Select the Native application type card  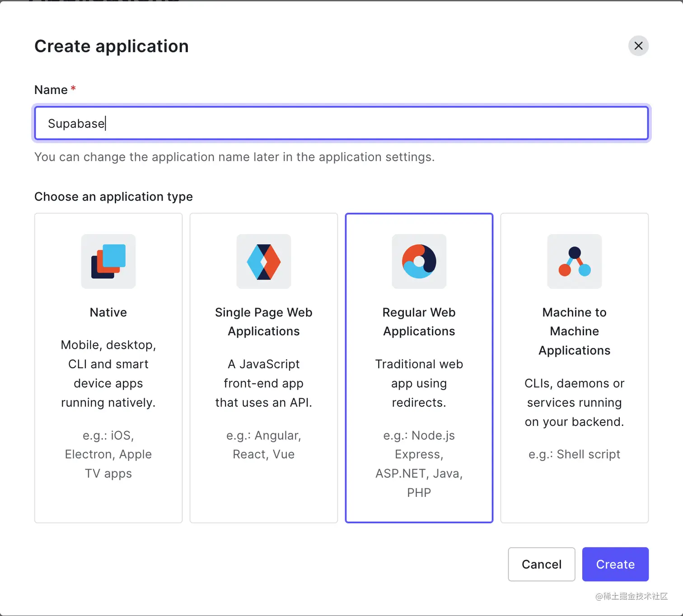(108, 368)
